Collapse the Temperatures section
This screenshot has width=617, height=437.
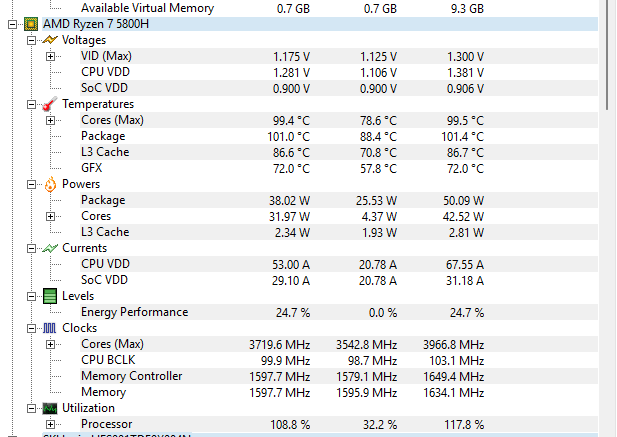coord(31,104)
